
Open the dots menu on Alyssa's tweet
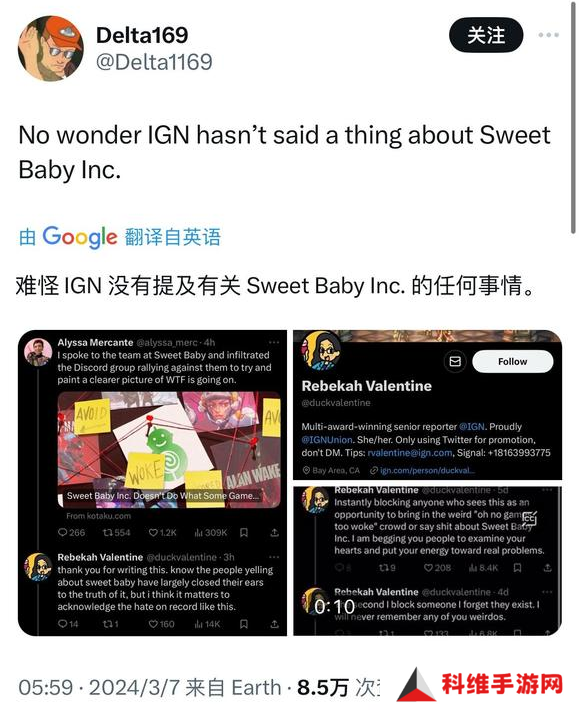click(274, 342)
